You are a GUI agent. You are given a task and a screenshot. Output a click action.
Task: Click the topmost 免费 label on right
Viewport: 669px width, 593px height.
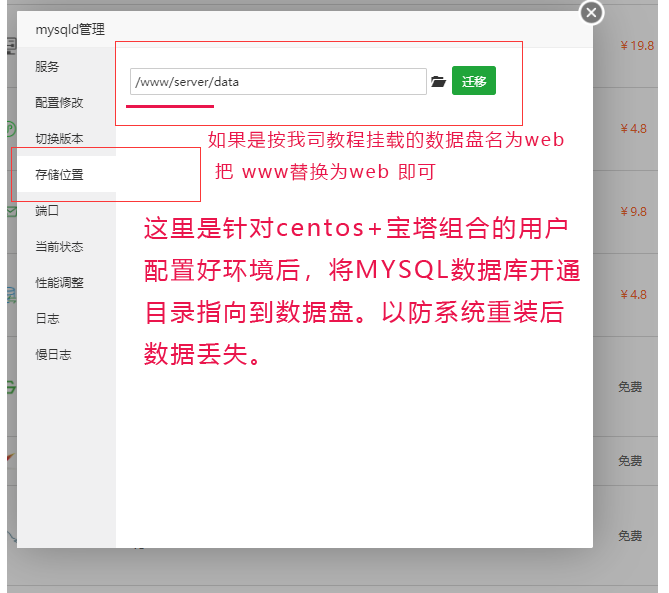630,386
